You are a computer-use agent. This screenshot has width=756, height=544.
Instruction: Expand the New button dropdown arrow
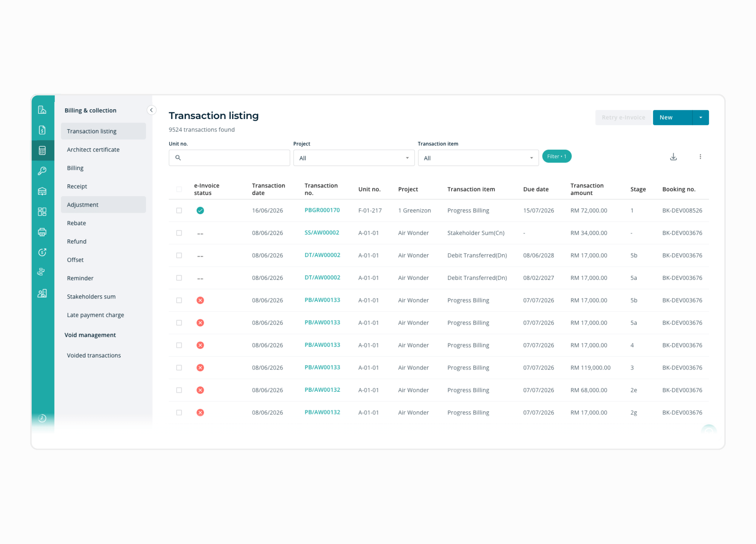(700, 117)
